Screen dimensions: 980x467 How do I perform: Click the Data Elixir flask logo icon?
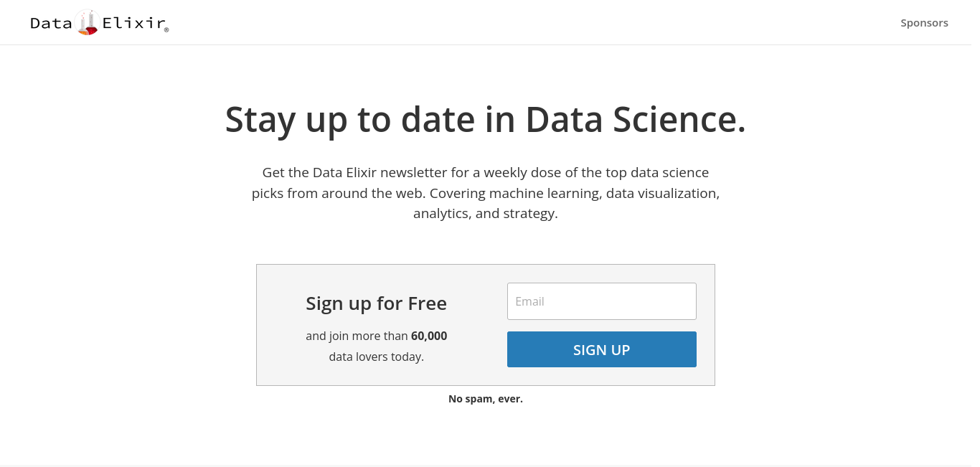point(87,22)
